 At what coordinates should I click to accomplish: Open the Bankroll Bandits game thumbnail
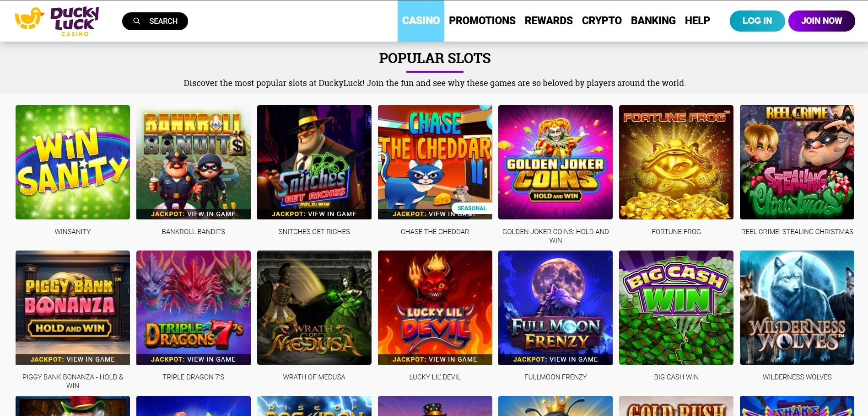[194, 162]
